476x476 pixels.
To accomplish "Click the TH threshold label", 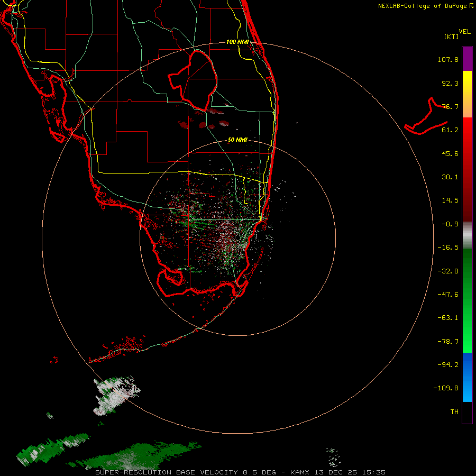I will [454, 412].
